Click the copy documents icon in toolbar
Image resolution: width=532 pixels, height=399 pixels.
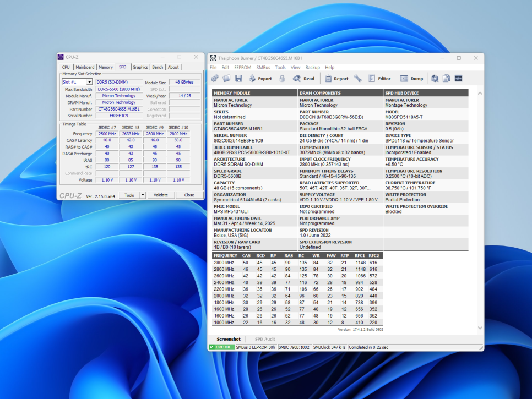(447, 78)
